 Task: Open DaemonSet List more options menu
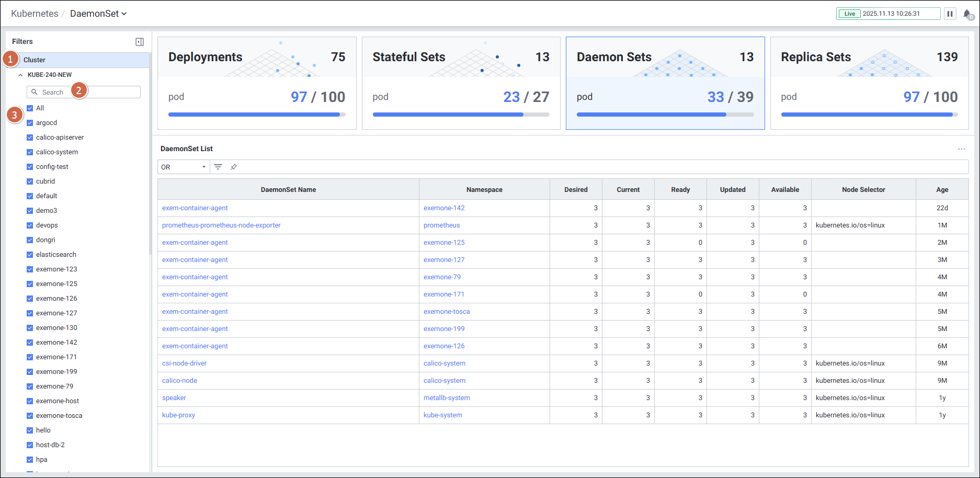[961, 149]
